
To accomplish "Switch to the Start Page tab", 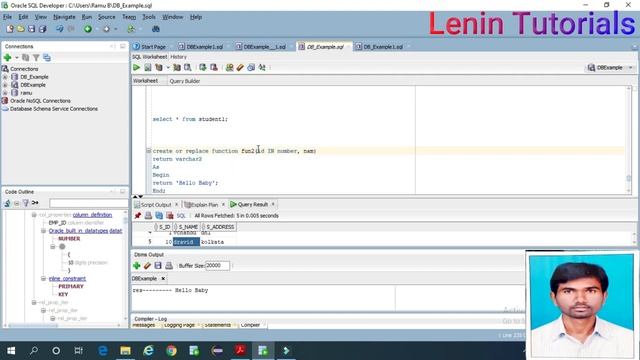I will [x=150, y=47].
